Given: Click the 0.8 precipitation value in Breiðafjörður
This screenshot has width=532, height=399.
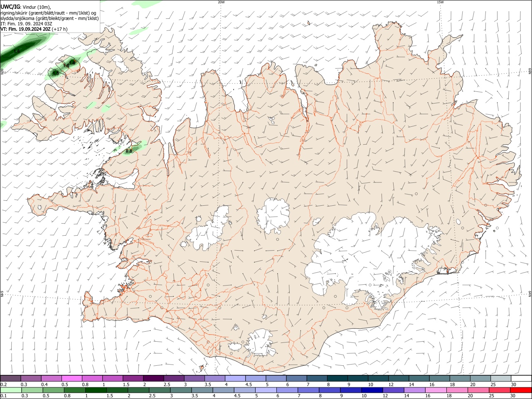Looking at the screenshot, I should [129, 151].
